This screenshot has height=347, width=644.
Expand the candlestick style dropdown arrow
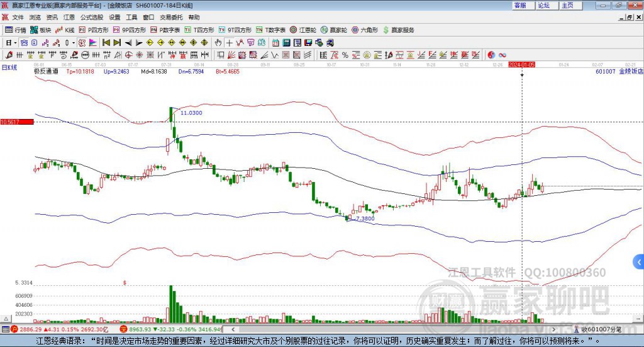point(74,43)
